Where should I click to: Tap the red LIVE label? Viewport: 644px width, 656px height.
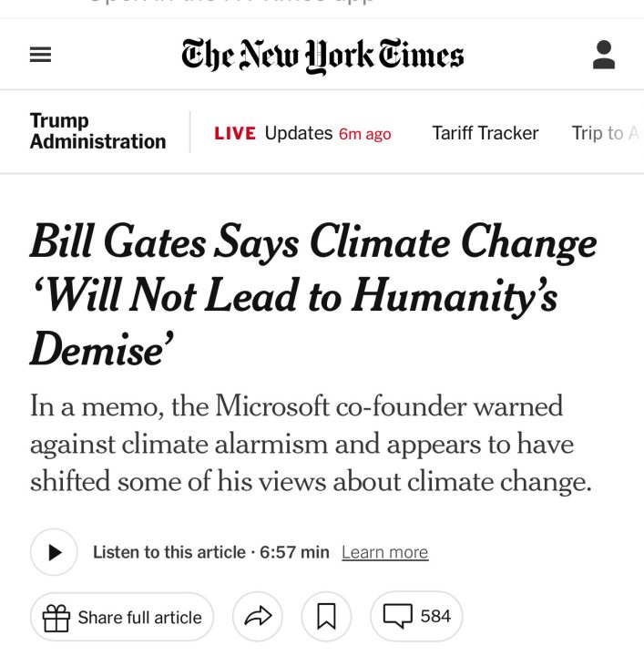pyautogui.click(x=235, y=133)
